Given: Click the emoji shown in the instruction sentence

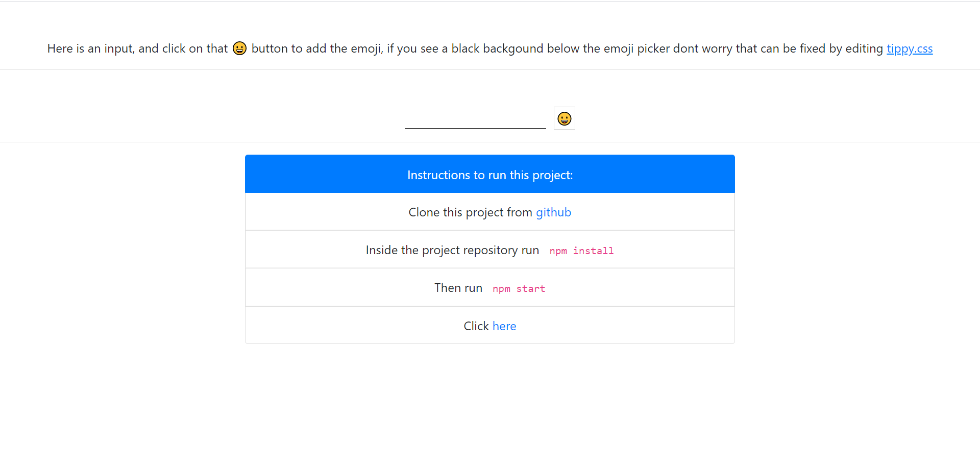Looking at the screenshot, I should click(240, 48).
